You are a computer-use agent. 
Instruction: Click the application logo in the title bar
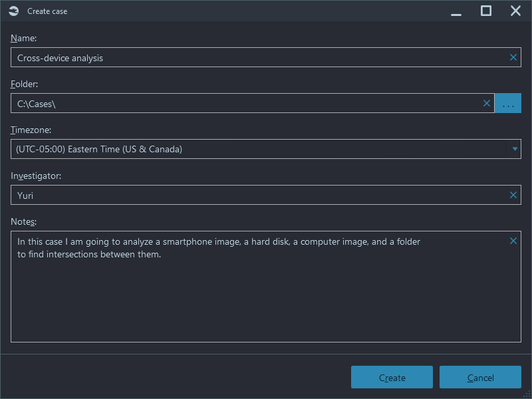click(x=13, y=11)
